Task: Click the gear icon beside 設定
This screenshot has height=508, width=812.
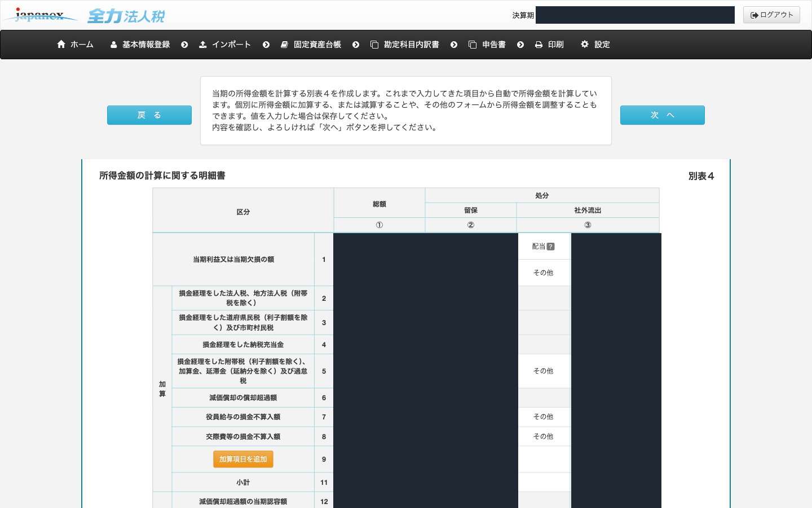Action: click(585, 44)
